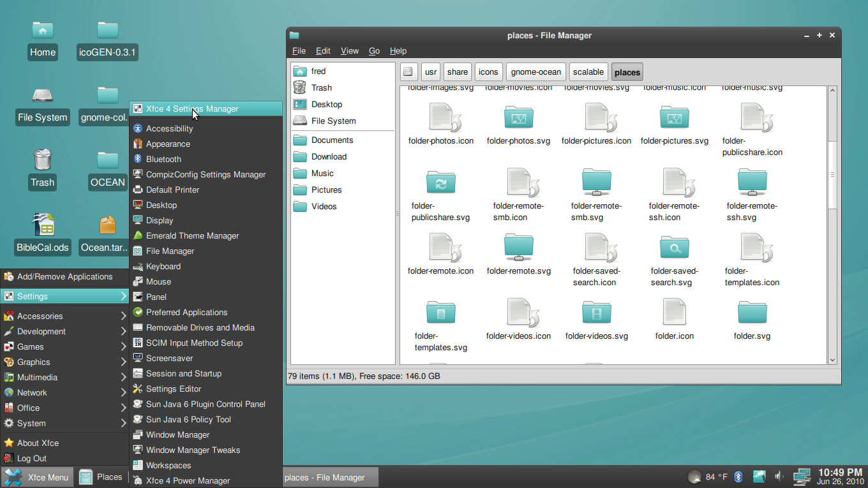Expand the System submenu
868x488 pixels.
[64, 423]
